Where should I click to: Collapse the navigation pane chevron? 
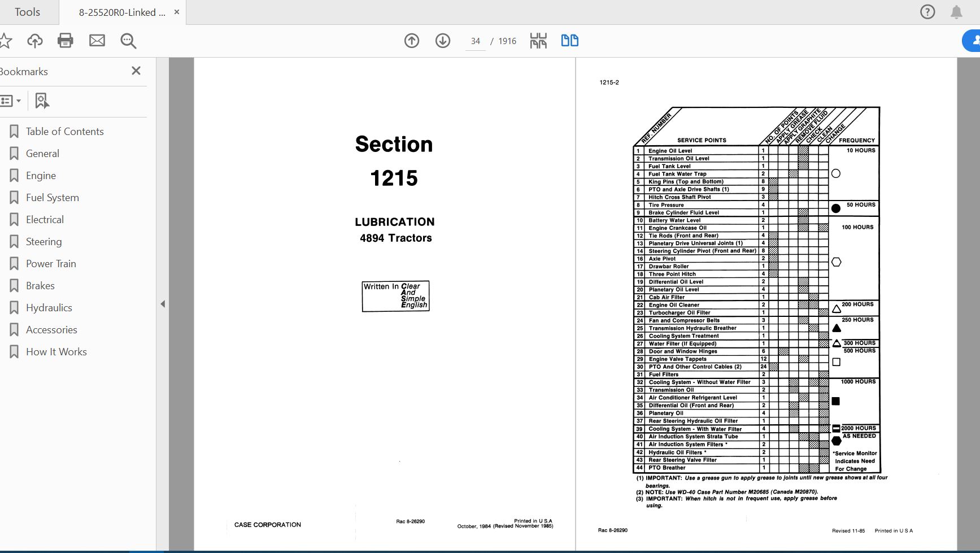163,304
